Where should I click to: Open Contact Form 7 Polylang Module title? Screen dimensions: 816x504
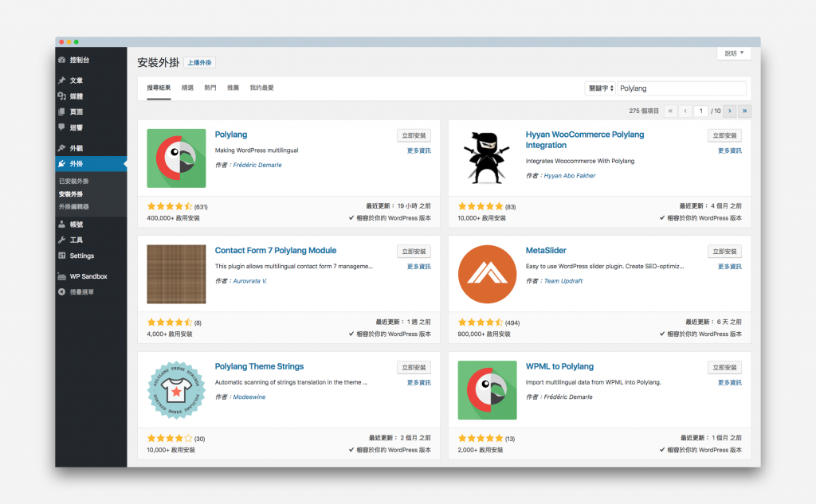click(x=276, y=251)
